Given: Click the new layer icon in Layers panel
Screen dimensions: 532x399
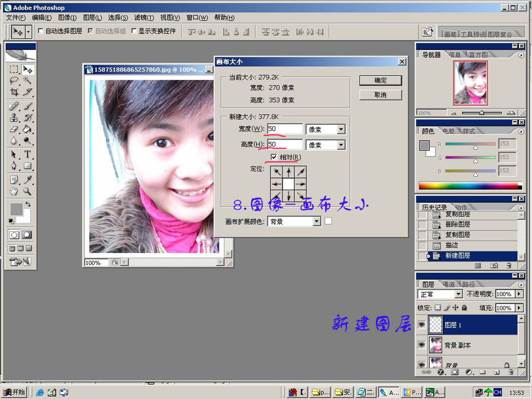Looking at the screenshot, I should click(x=497, y=372).
